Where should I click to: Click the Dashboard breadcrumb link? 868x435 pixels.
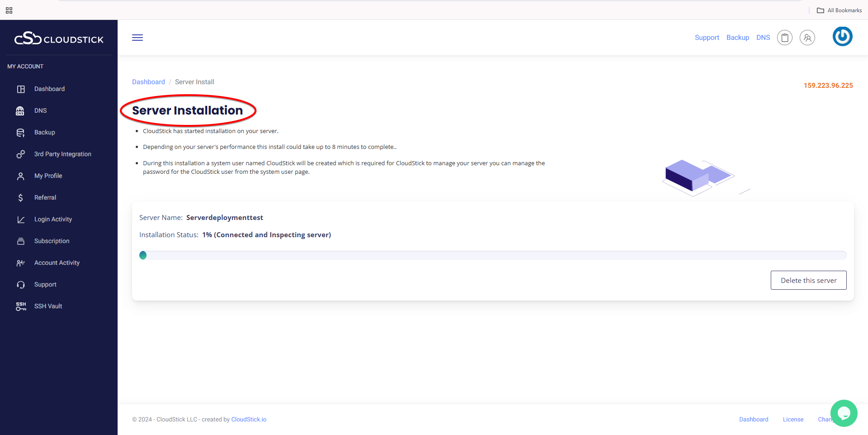pyautogui.click(x=148, y=82)
